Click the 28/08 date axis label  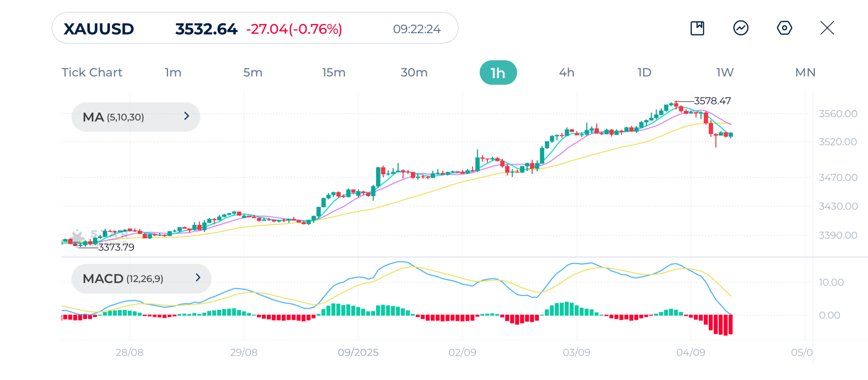[129, 353]
